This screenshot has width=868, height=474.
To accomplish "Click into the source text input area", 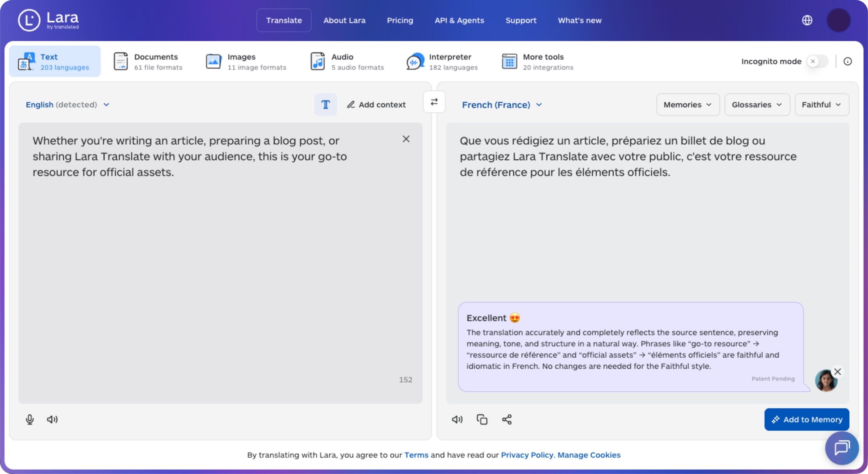I will 220,263.
